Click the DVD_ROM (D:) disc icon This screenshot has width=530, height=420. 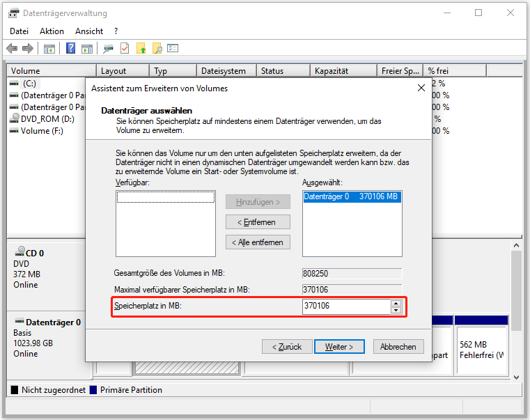14,118
